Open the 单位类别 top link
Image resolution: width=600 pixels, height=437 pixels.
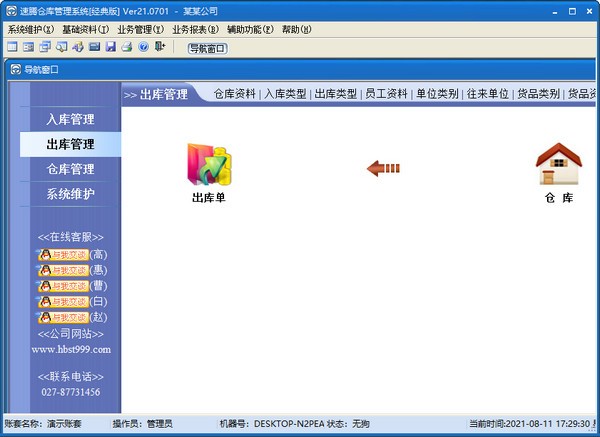click(437, 94)
